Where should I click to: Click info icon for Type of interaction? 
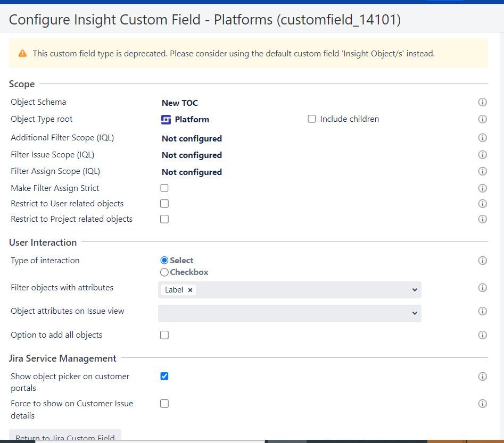click(x=482, y=261)
